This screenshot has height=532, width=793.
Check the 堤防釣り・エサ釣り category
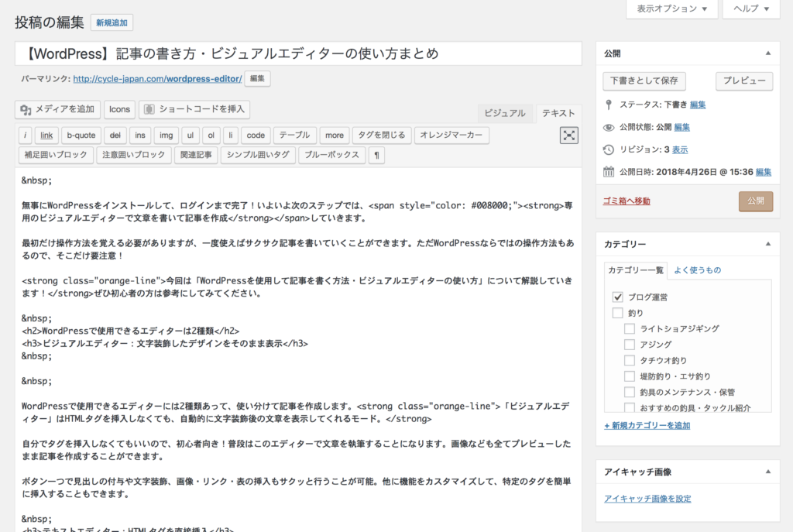pyautogui.click(x=630, y=376)
